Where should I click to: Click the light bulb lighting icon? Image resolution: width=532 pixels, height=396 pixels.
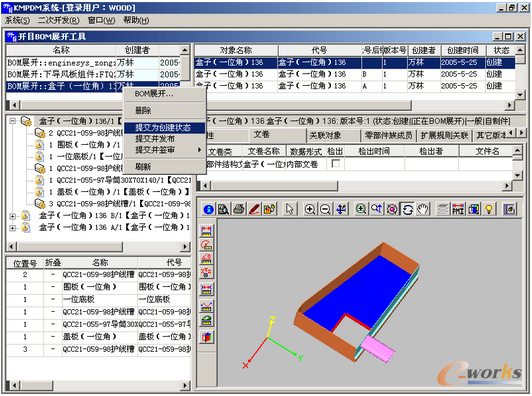click(489, 209)
